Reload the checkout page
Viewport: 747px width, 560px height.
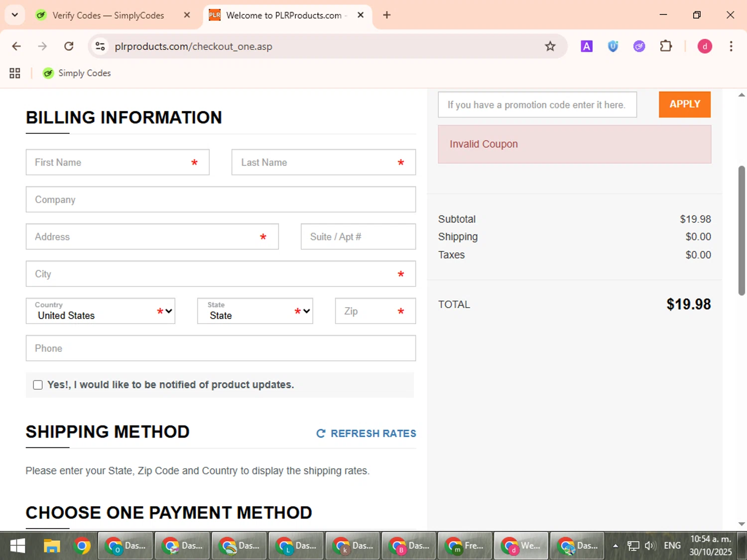click(x=69, y=46)
